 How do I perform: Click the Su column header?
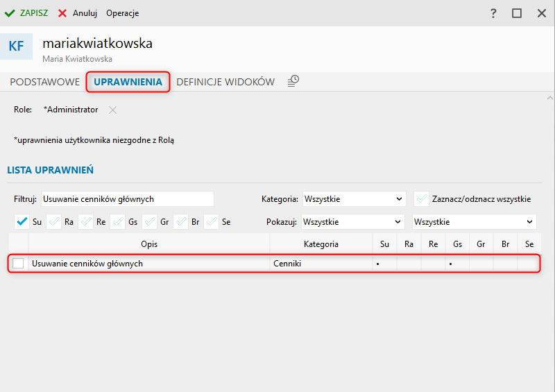tap(384, 244)
